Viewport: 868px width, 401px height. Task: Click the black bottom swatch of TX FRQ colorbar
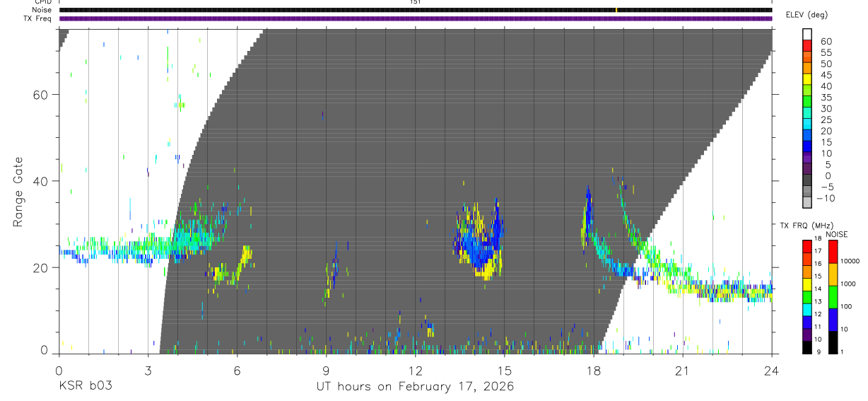click(807, 347)
